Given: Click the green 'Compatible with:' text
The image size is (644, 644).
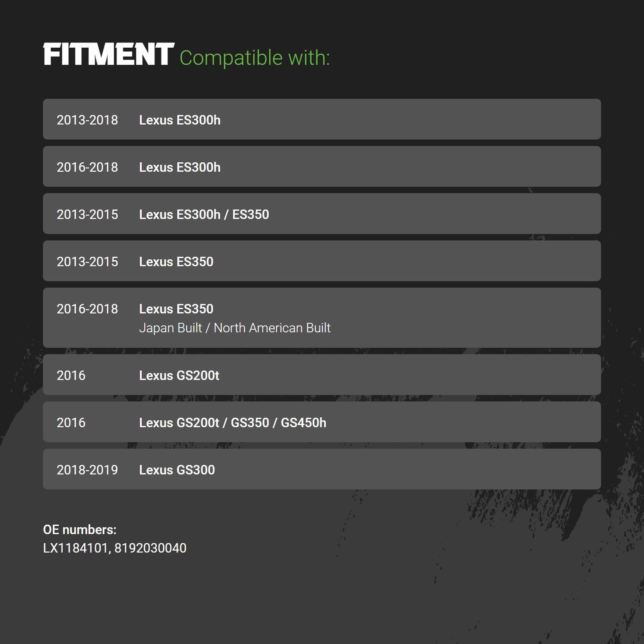Looking at the screenshot, I should point(255,58).
